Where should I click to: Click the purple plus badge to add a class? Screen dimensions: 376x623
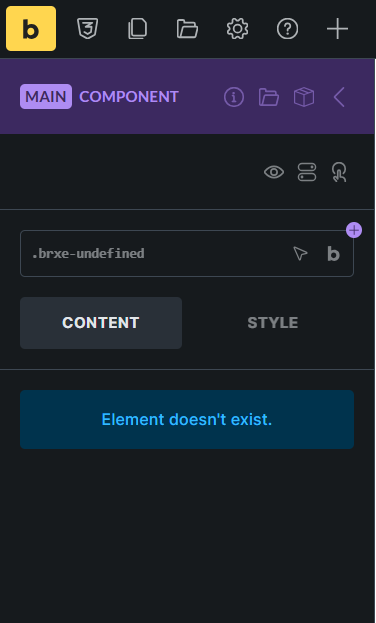(x=354, y=230)
